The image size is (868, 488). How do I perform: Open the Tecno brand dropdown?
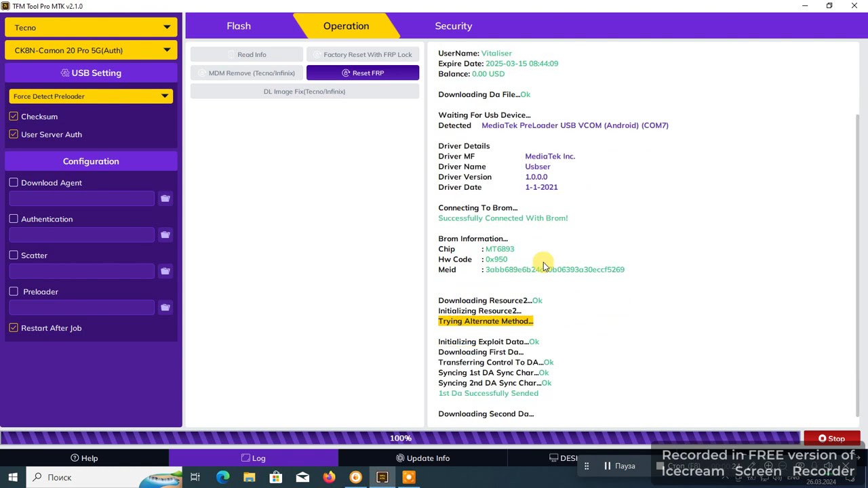[91, 28]
